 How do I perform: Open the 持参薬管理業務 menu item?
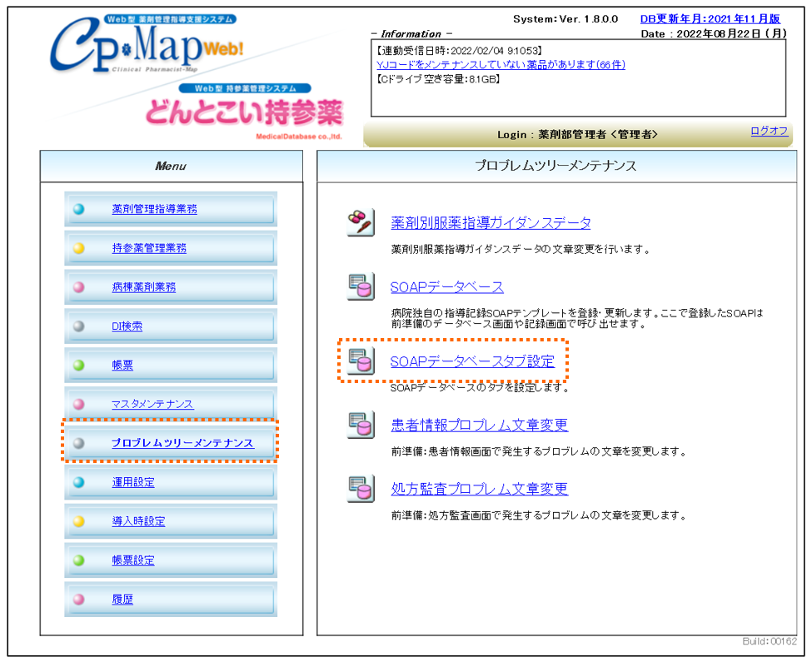[x=149, y=248]
